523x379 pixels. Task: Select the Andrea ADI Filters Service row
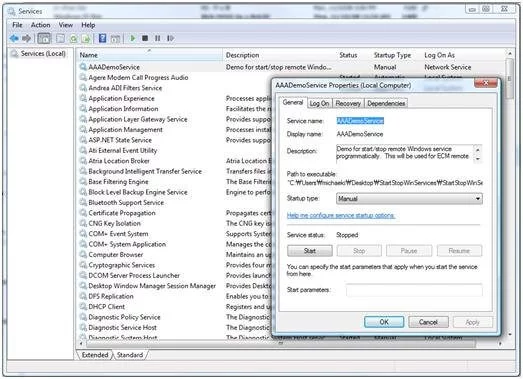point(125,88)
